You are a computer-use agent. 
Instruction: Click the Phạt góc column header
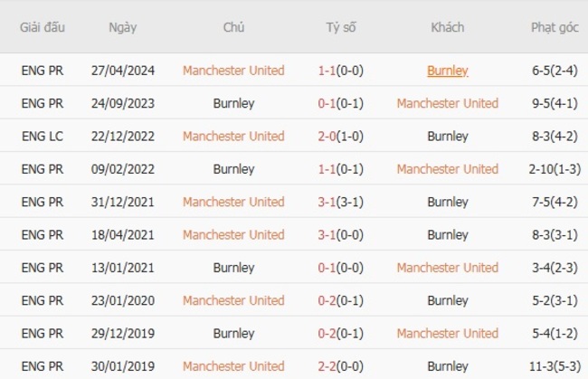555,27
